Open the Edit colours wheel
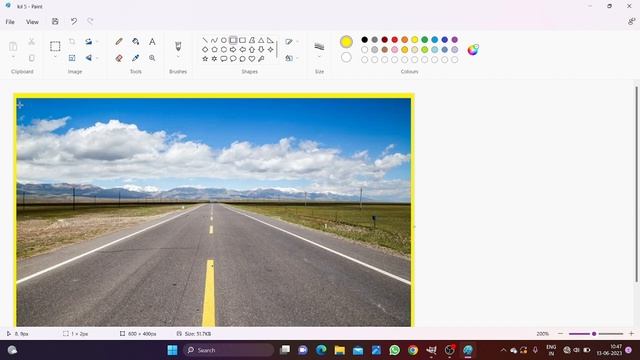The height and width of the screenshot is (360, 640). 473,49
